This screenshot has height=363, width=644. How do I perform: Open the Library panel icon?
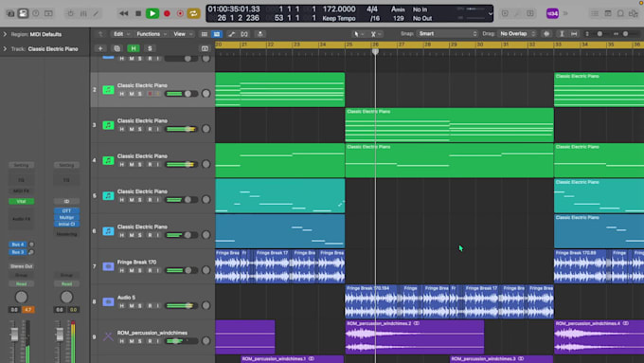tap(10, 13)
